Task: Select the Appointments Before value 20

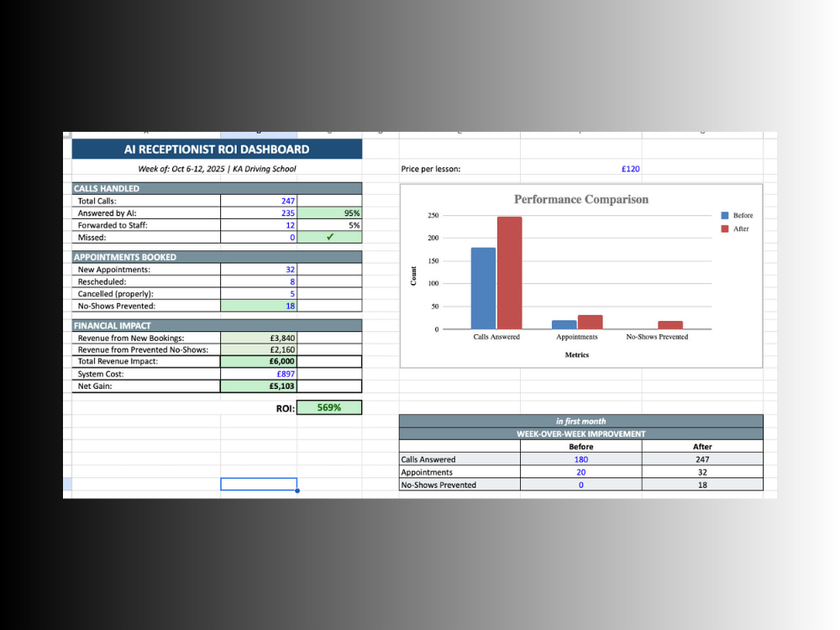Action: click(581, 472)
